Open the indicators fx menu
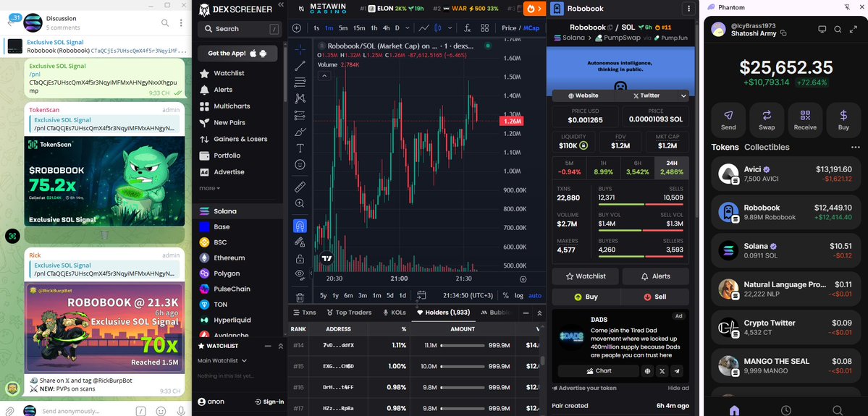The image size is (868, 416). coord(467,27)
